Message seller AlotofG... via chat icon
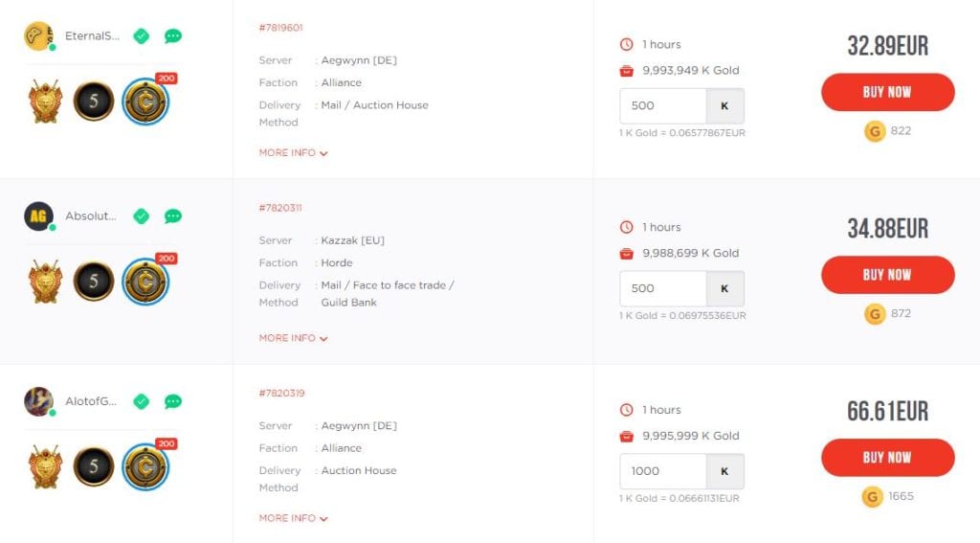 pyautogui.click(x=173, y=401)
